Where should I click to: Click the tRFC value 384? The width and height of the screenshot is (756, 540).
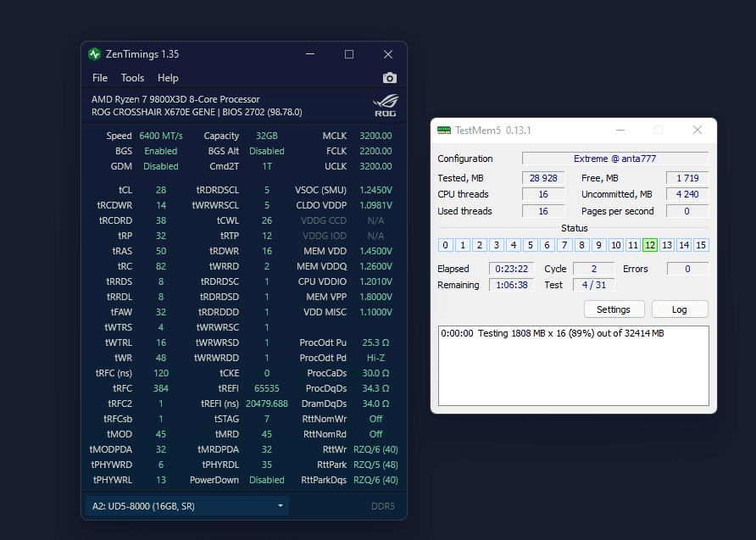(161, 388)
